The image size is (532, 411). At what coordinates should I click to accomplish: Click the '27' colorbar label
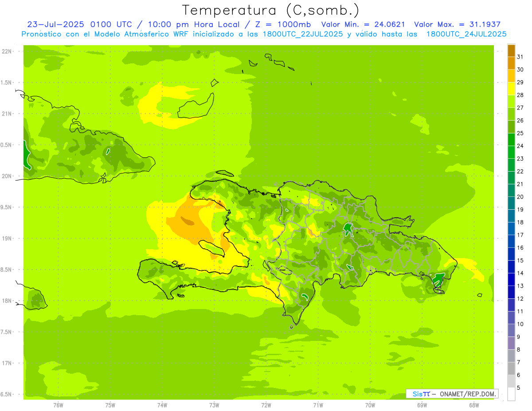coord(520,108)
